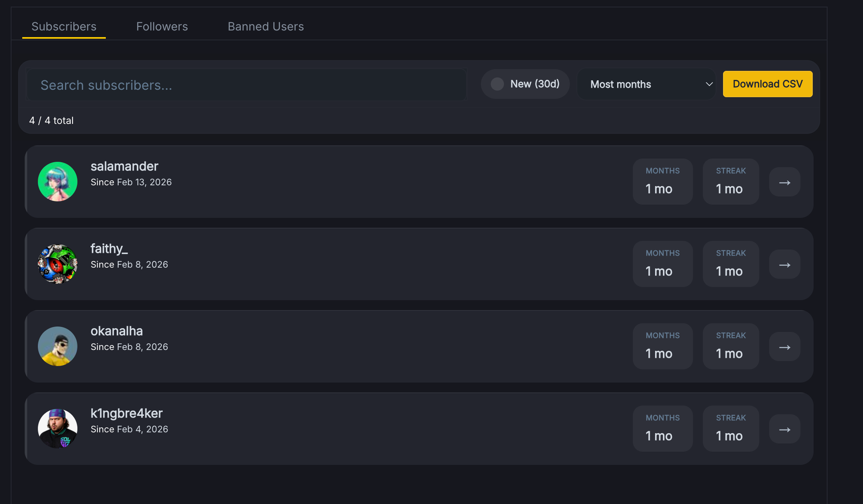
Task: Open the Banned Users tab
Action: pyautogui.click(x=265, y=27)
